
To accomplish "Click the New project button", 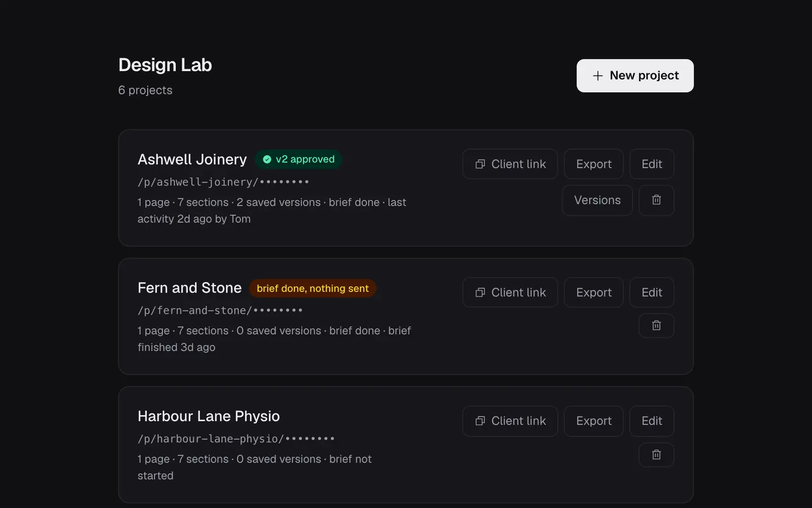I will click(635, 76).
